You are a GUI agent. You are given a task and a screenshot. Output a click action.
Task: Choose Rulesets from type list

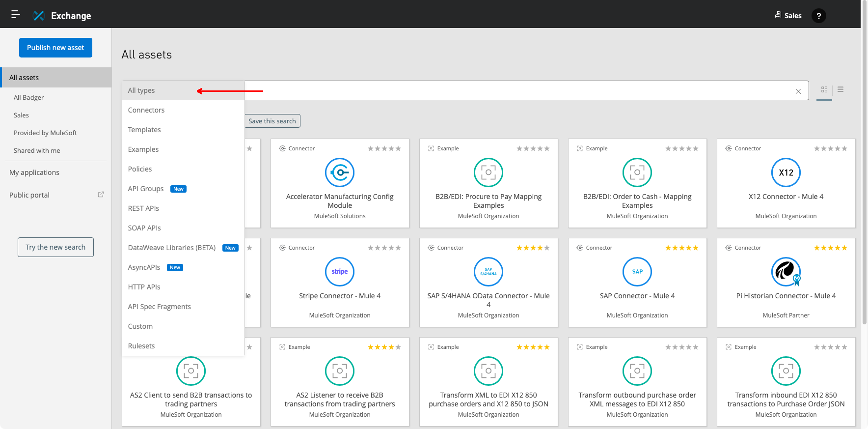click(183, 346)
